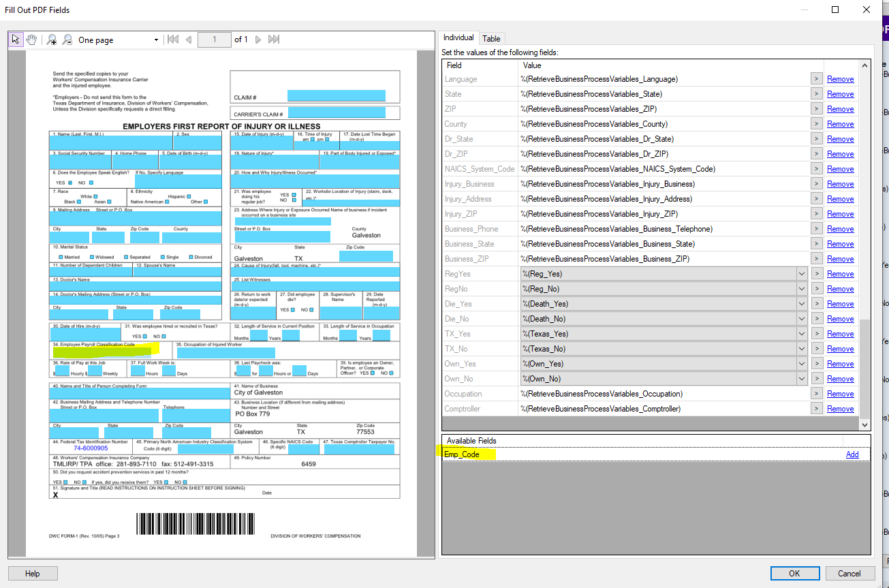Select the arrow pointer tool
The image size is (889, 588).
(16, 40)
